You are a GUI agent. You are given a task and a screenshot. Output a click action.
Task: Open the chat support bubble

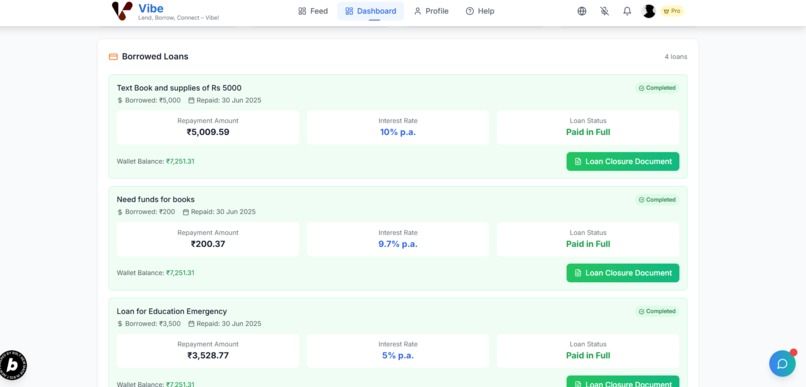(782, 363)
